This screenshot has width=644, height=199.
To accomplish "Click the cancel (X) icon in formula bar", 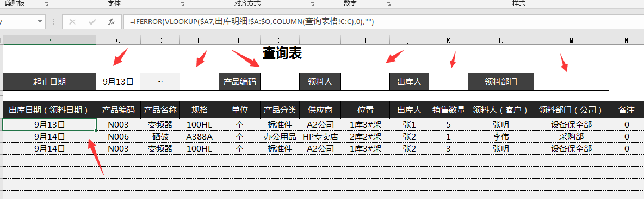I will point(73,22).
